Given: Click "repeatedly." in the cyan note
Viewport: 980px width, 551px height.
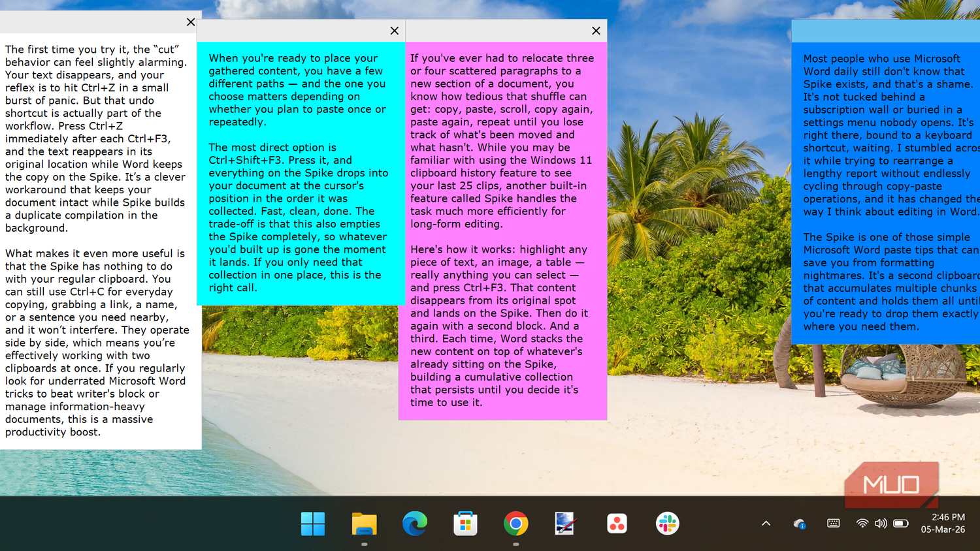Looking at the screenshot, I should [237, 122].
